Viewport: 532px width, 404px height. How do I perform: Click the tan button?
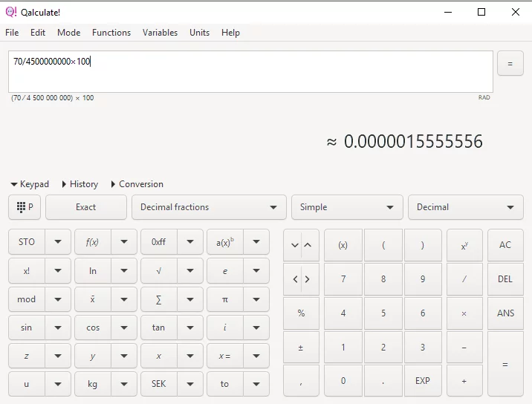click(x=158, y=328)
